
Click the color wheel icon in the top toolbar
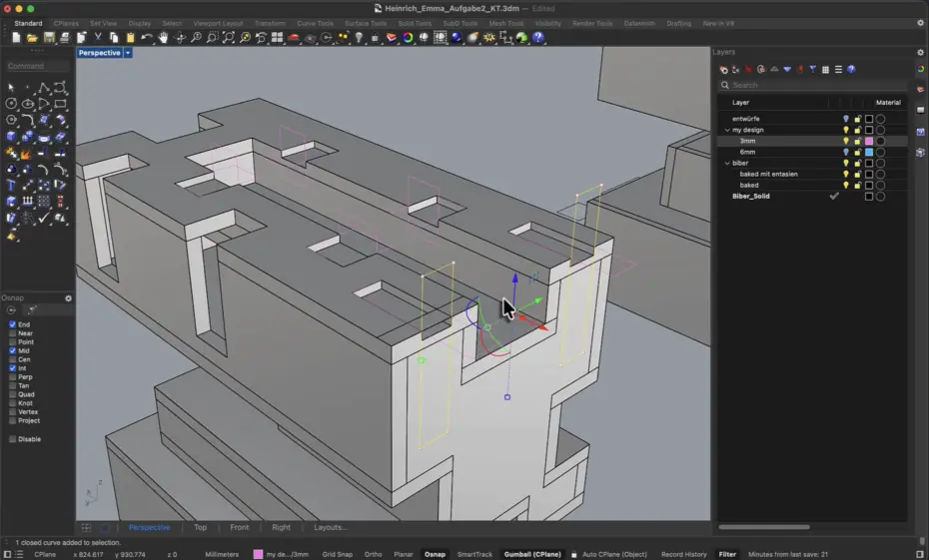click(408, 37)
